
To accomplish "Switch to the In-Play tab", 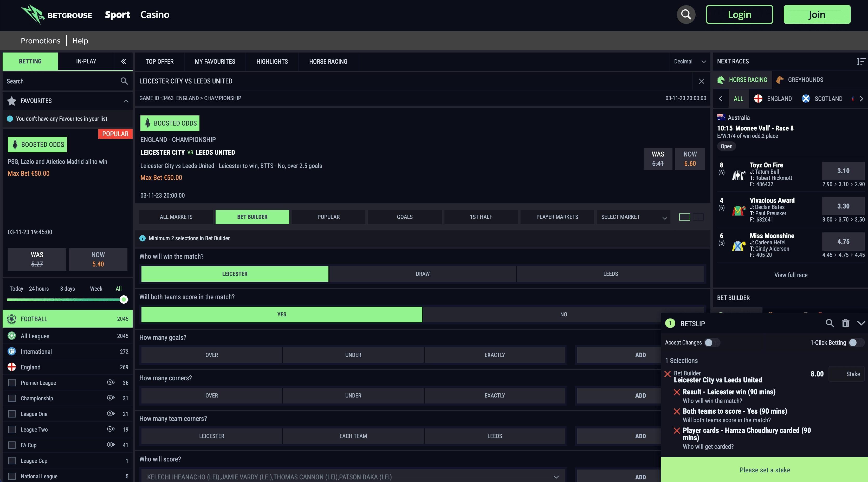I will (86, 61).
